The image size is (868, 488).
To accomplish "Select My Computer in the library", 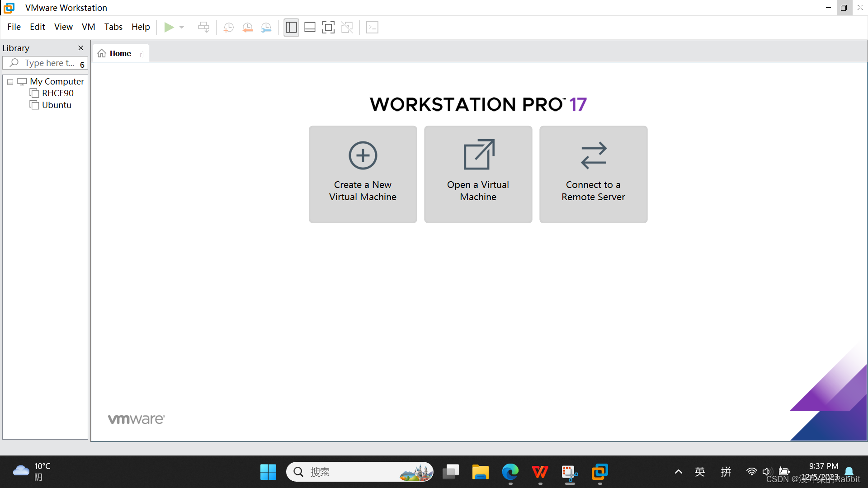I will [x=57, y=81].
